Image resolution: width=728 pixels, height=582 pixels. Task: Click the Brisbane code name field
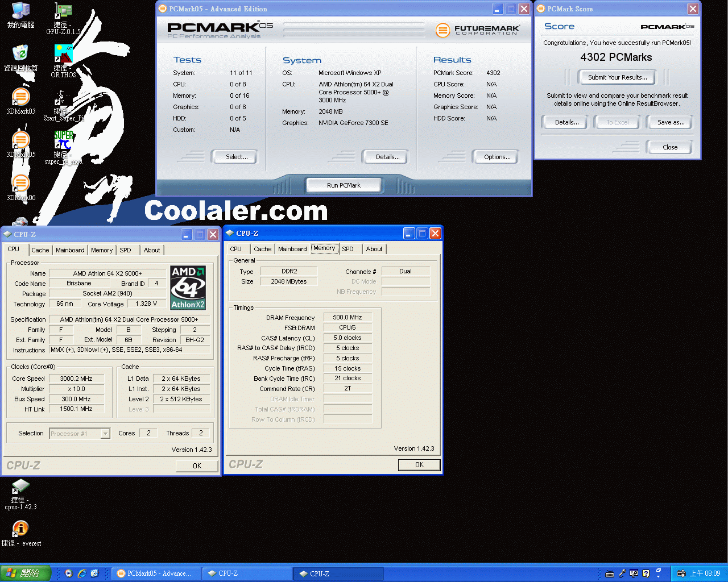79,284
